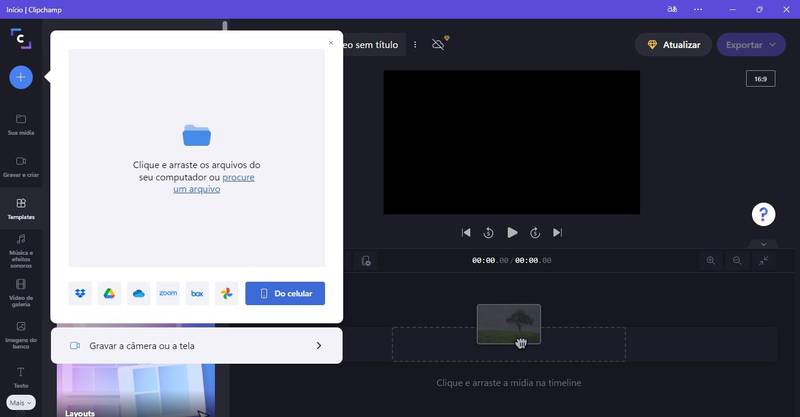The image size is (800, 417).
Task: Open the Imagens do banco tab
Action: pos(21,335)
